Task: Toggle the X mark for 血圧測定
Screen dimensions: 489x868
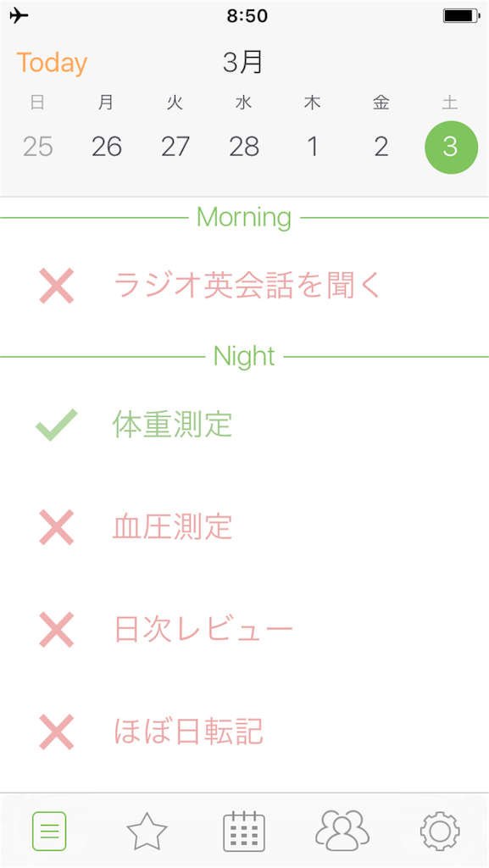Action: coord(57,527)
